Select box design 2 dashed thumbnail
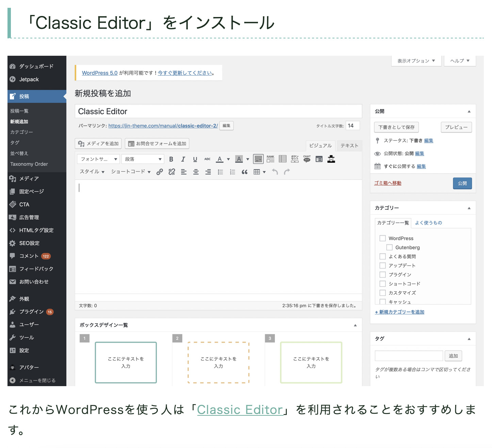492x448 pixels. coord(218,362)
